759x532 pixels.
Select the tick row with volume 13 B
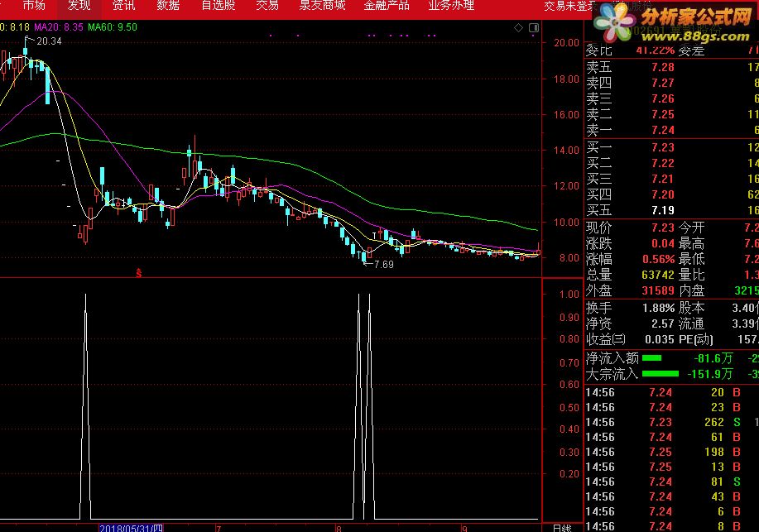point(671,467)
